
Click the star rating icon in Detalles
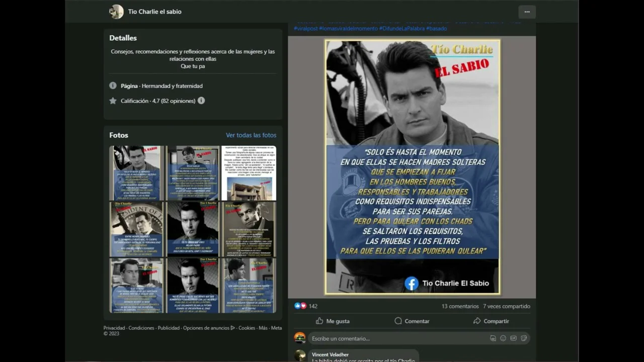113,101
